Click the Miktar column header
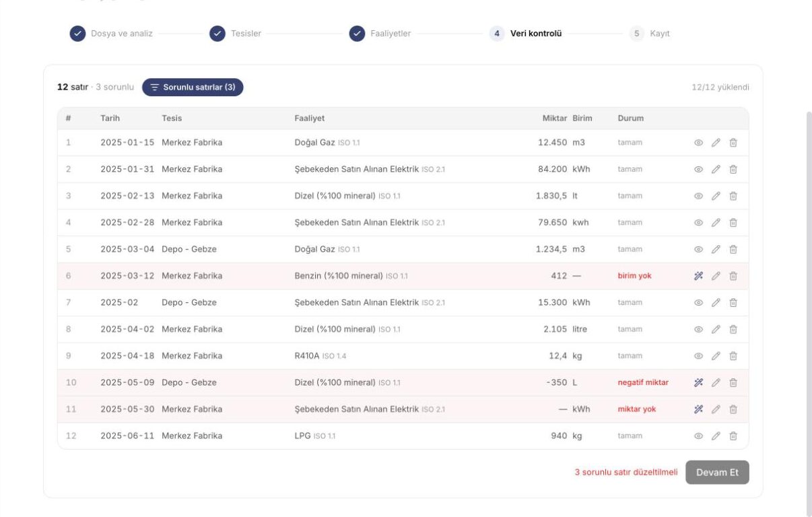This screenshot has height=517, width=812. [x=555, y=118]
